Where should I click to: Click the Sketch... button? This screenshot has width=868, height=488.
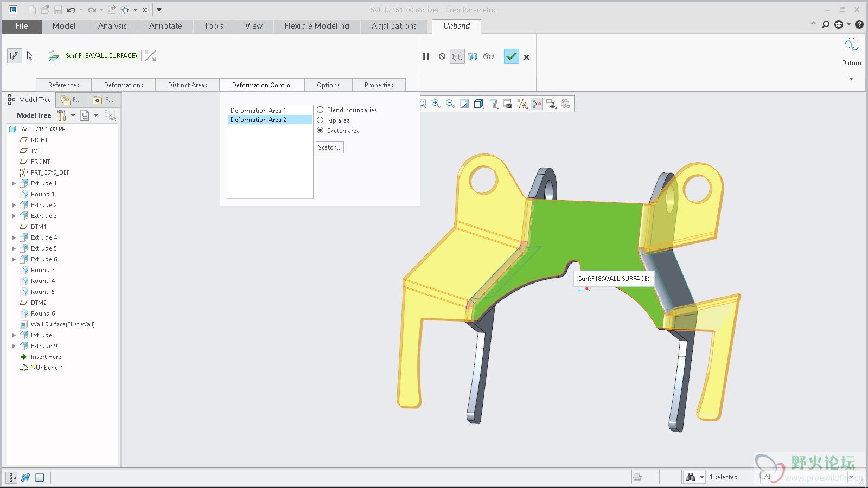coord(330,147)
